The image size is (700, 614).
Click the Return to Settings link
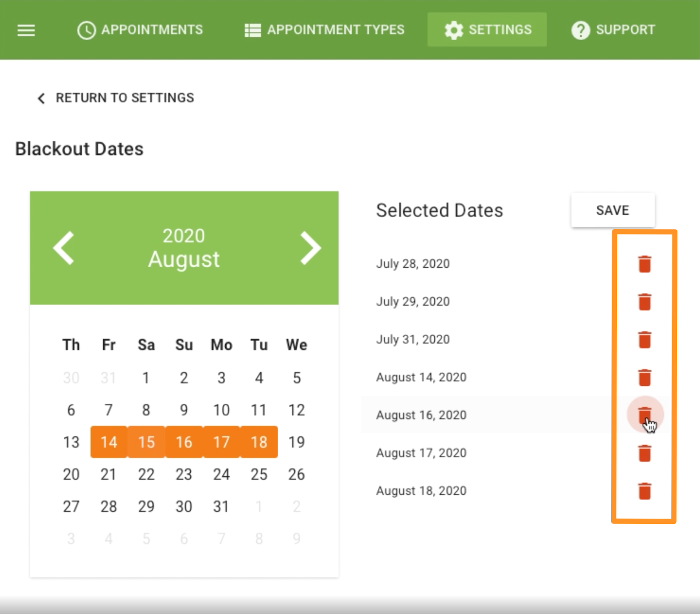(x=125, y=98)
